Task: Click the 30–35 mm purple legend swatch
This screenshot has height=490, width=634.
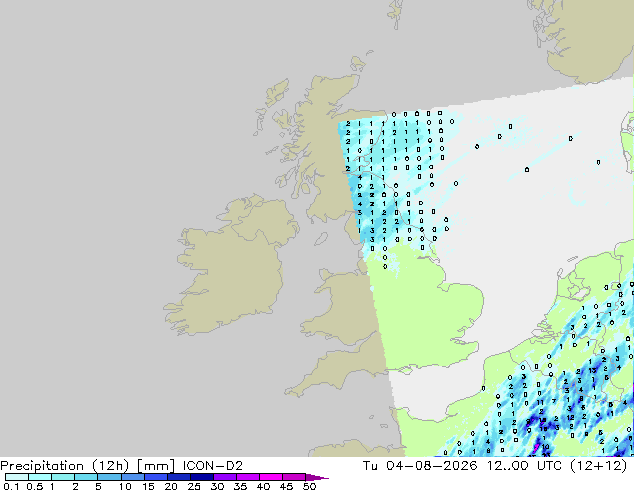Action: point(224,477)
